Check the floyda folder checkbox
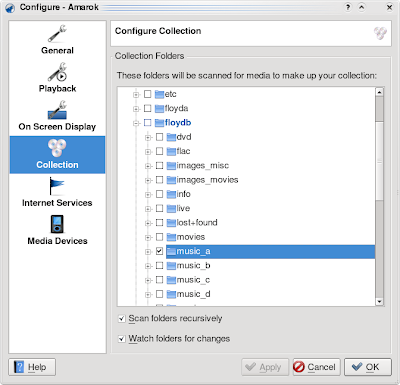400x385 pixels. click(148, 109)
